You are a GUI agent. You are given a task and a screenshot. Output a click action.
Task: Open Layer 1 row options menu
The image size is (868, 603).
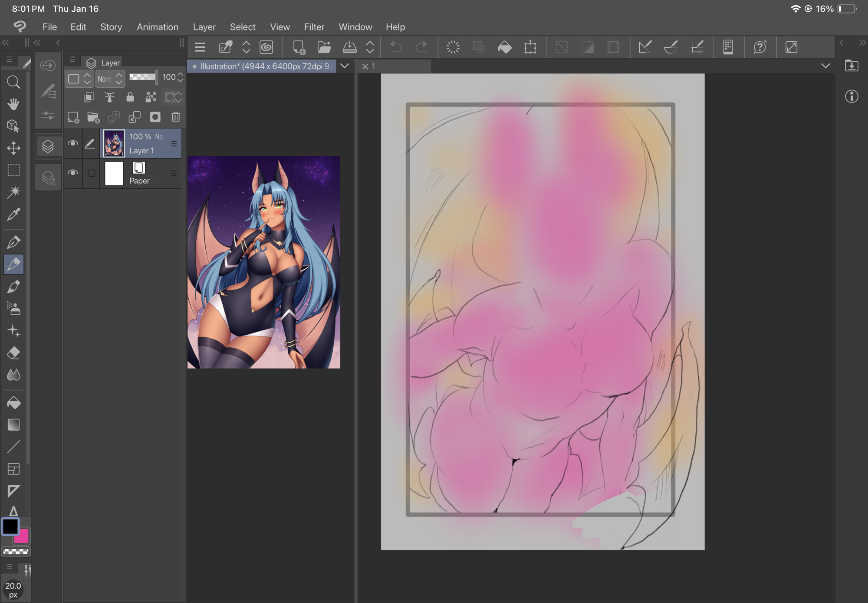(174, 144)
